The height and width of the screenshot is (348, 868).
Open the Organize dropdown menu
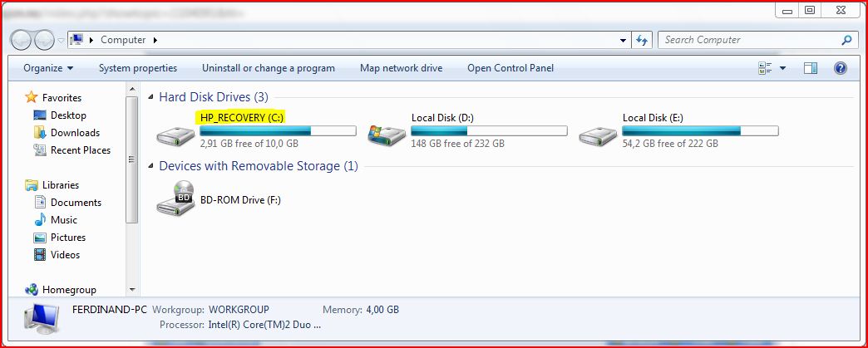tap(48, 68)
